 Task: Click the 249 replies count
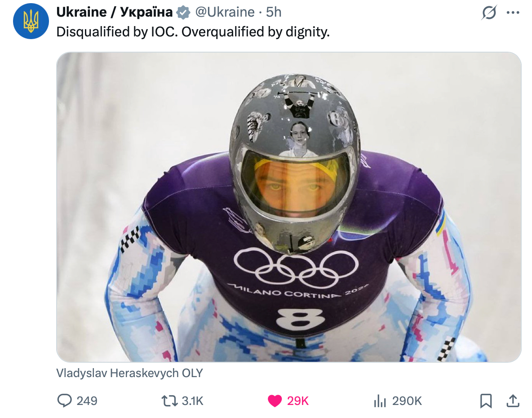[x=87, y=400]
